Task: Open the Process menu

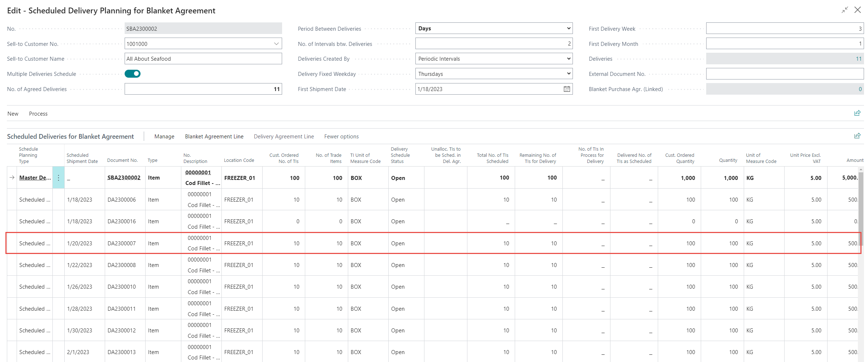Action: (38, 114)
